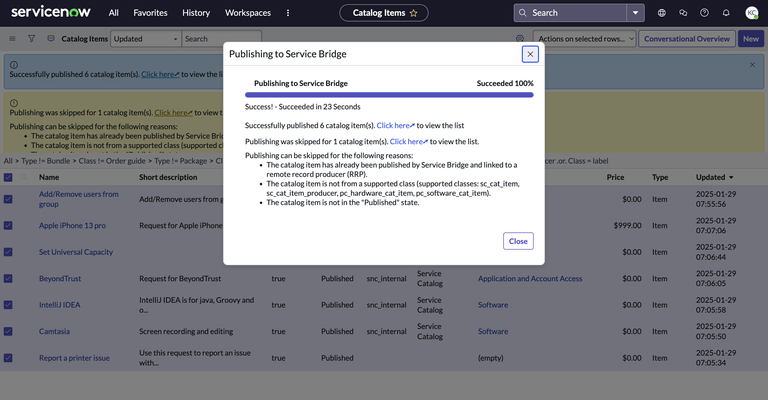Uncheck the Set Universal Capacity row
This screenshot has width=768, height=400.
coord(8,252)
